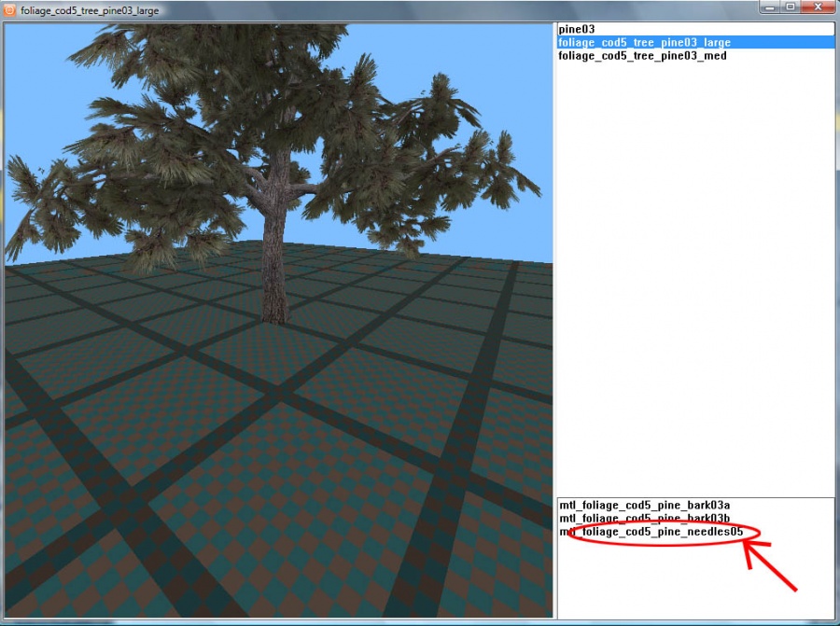
Task: Select the pine03 entry in model list
Action: coord(577,30)
